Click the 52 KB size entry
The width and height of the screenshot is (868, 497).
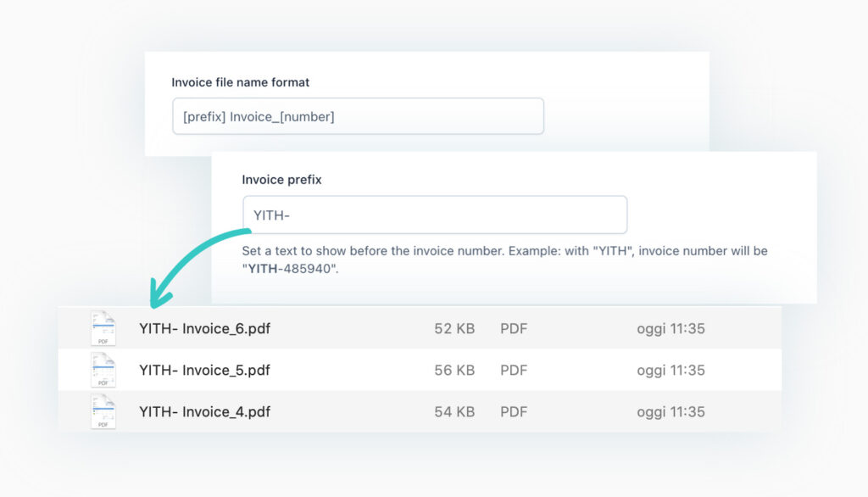click(x=454, y=328)
